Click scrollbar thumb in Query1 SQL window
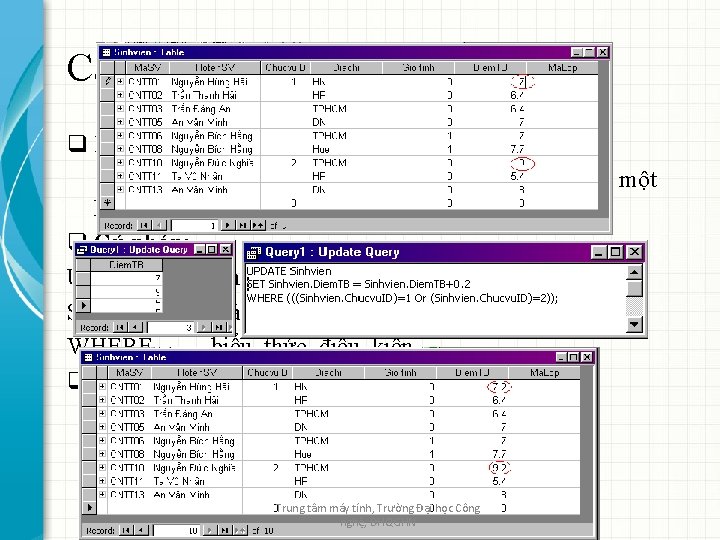Viewport: 720px width, 540px height. [x=634, y=289]
